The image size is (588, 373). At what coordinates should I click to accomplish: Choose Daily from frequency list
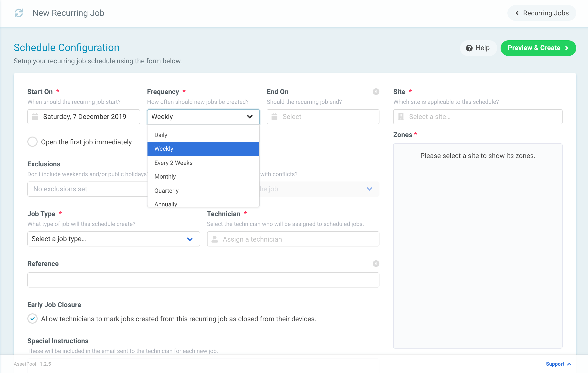coord(203,135)
